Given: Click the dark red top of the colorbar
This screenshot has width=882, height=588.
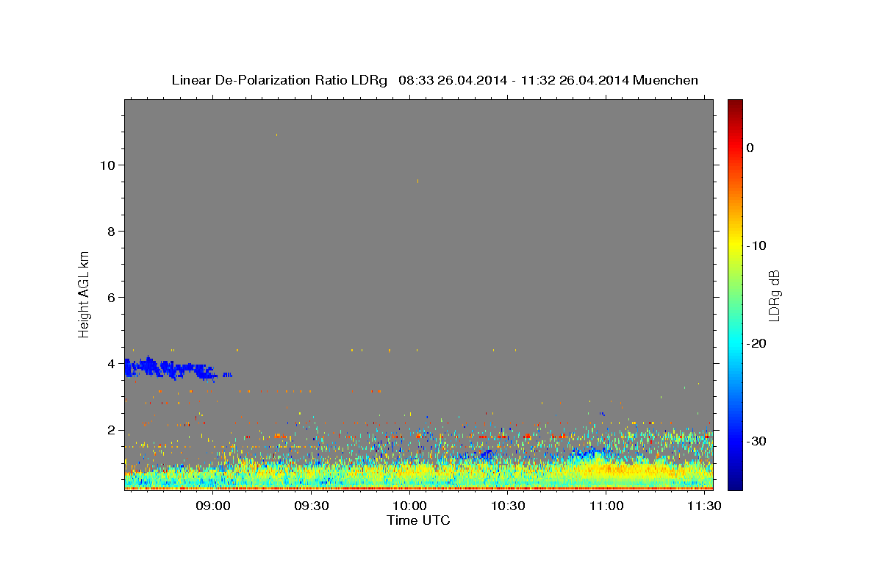Looking at the screenshot, I should pos(735,105).
